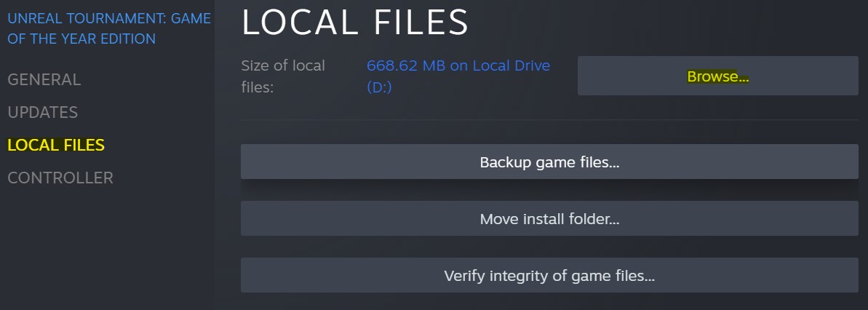Click Backup game files... button
868x310 pixels.
click(549, 162)
